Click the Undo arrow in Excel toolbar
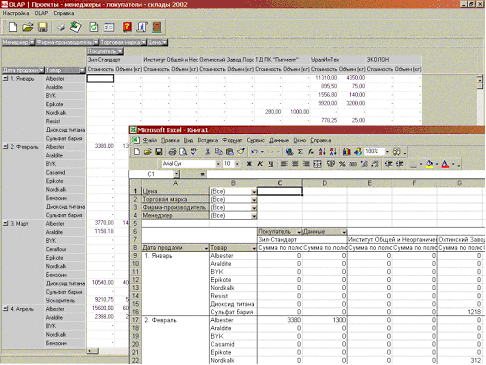 point(254,152)
